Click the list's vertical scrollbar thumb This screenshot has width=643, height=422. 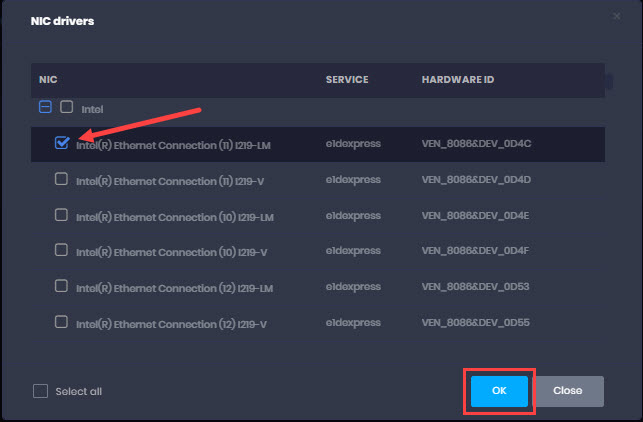pyautogui.click(x=607, y=80)
